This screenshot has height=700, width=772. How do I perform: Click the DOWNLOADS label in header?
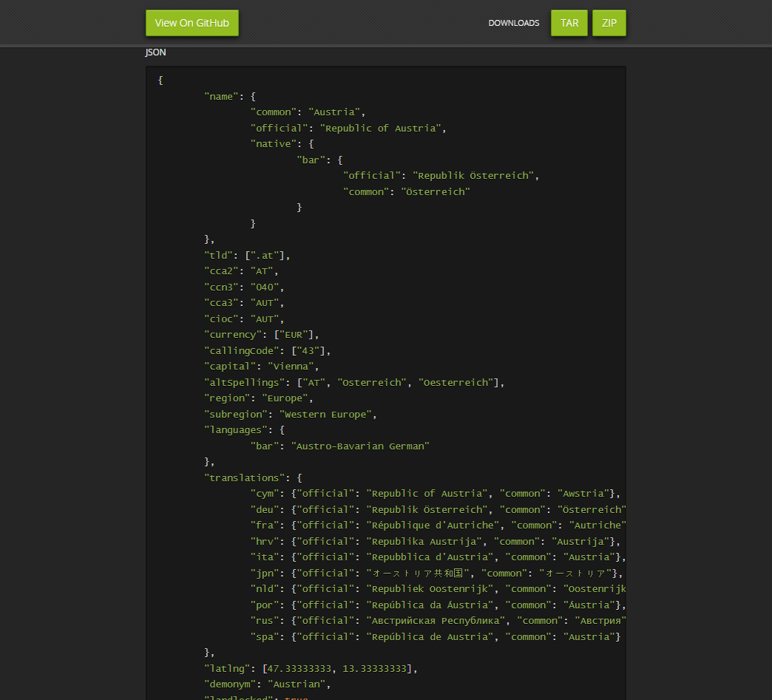[513, 23]
